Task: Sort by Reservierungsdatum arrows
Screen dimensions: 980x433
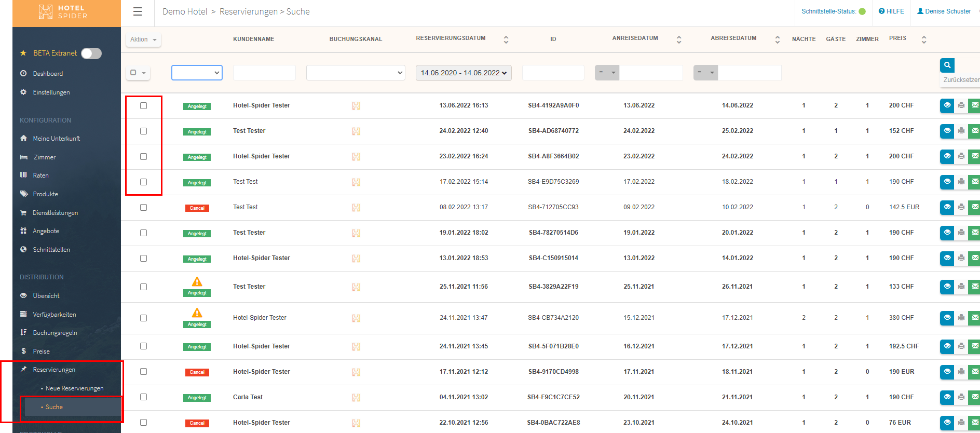Action: pos(506,39)
